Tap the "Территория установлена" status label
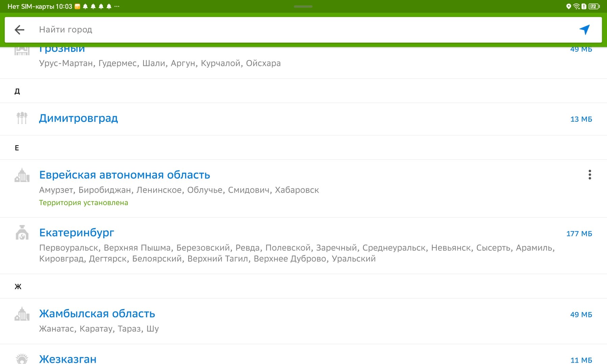Viewport: 607px width, 364px height. [x=84, y=203]
